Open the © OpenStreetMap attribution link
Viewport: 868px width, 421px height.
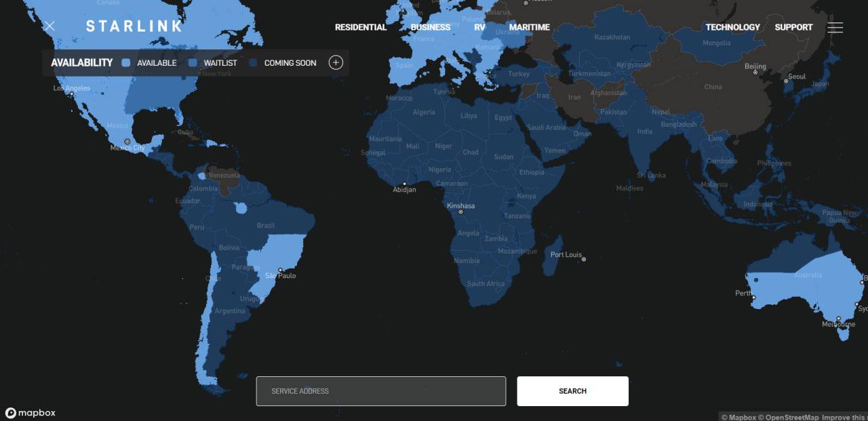click(x=789, y=418)
